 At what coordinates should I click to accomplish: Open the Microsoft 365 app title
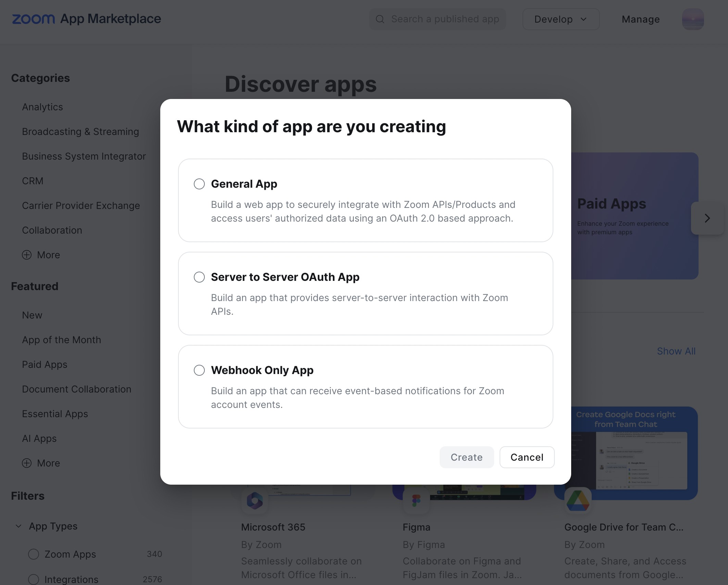[x=273, y=527]
